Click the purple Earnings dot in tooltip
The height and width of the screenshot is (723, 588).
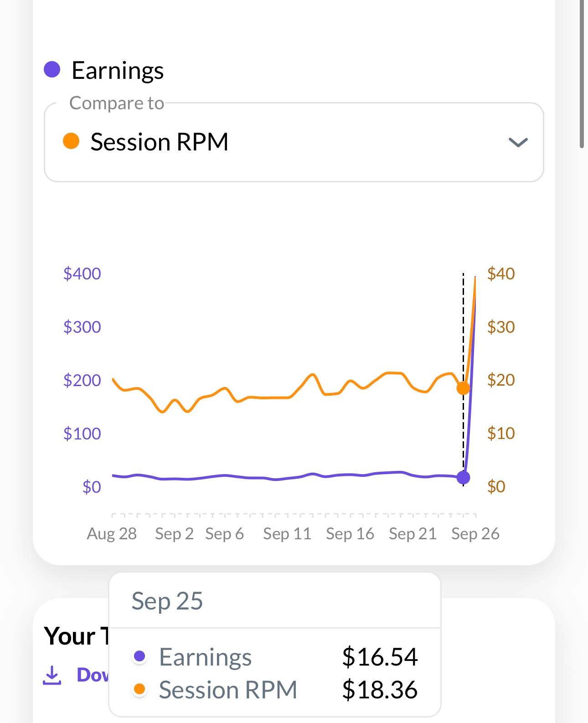point(139,656)
